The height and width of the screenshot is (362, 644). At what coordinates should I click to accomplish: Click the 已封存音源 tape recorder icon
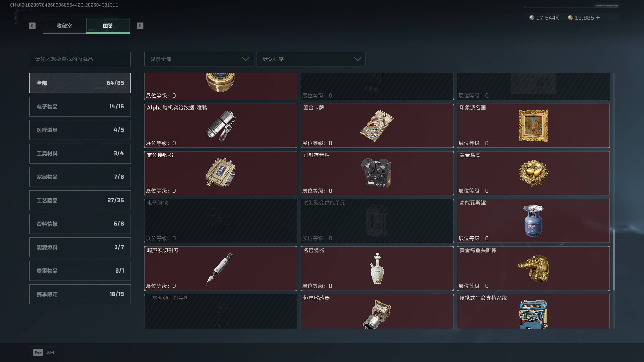pos(377,173)
